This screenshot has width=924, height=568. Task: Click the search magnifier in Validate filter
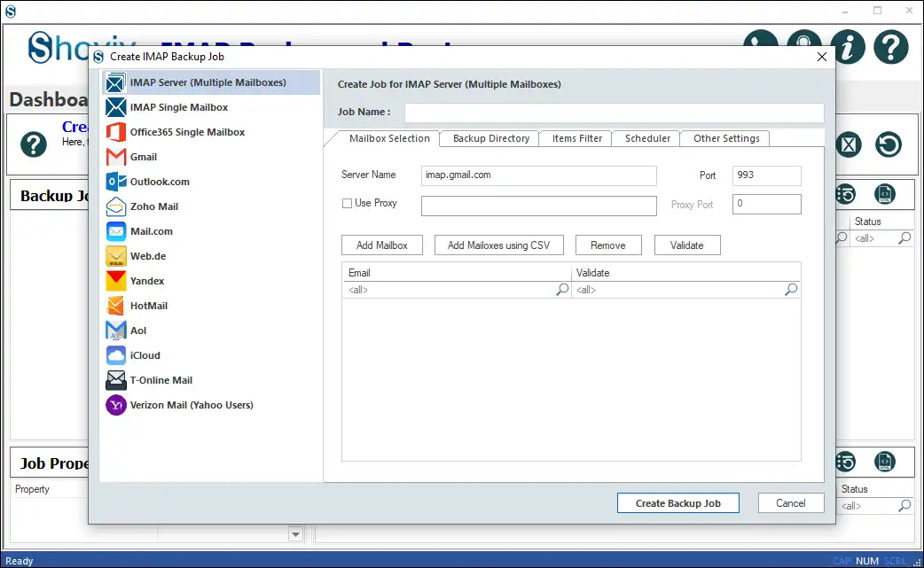tap(791, 289)
